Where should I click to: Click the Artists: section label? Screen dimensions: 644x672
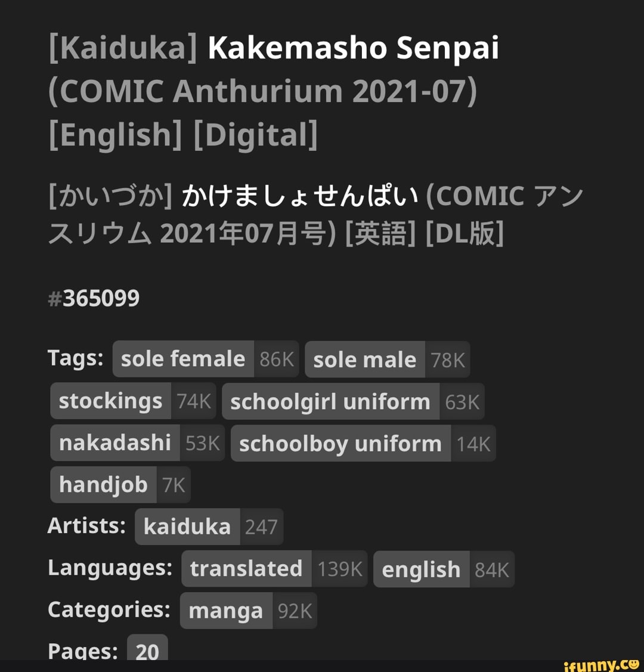click(x=87, y=525)
